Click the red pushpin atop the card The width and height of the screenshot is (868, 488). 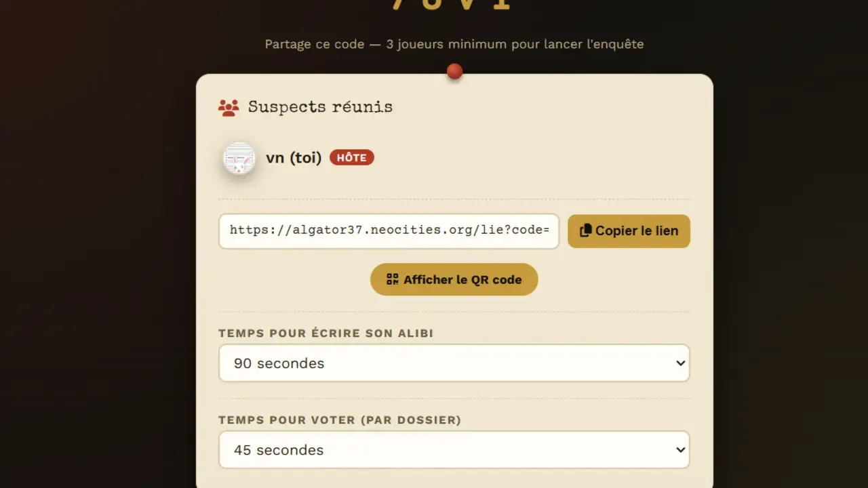pos(455,71)
